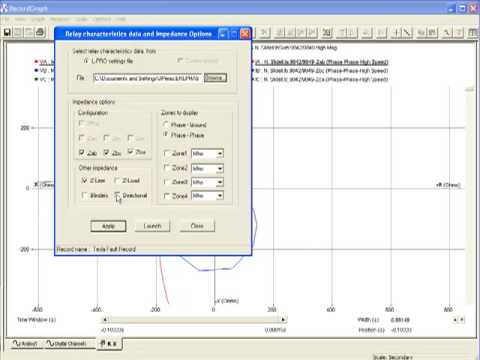The width and height of the screenshot is (480, 360).
Task: Click the diagonal line toolbar icon
Action: 407,32
